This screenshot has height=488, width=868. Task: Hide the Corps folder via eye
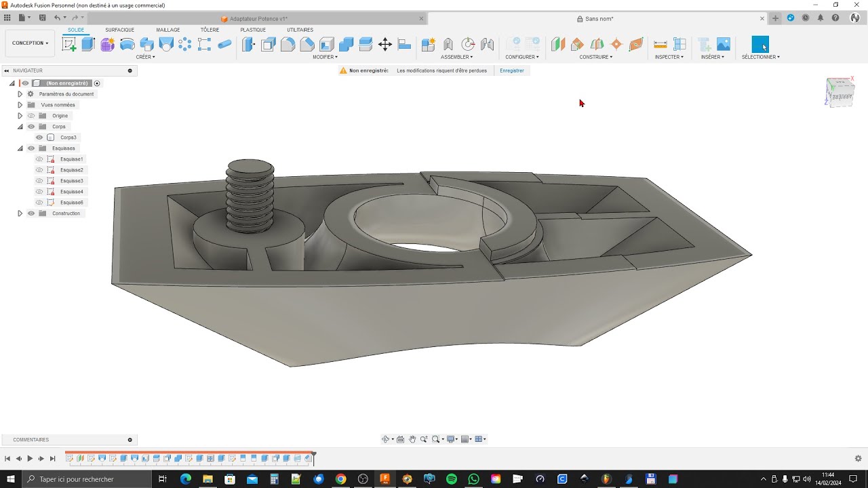[x=31, y=127]
